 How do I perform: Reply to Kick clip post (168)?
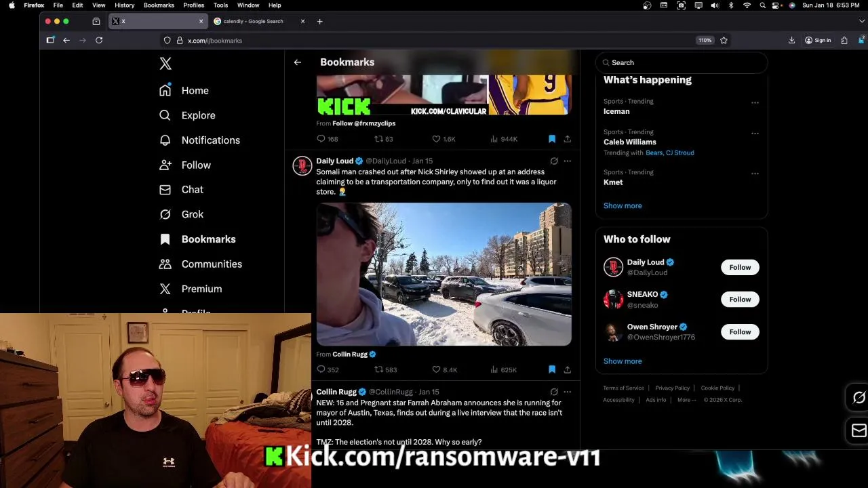click(x=328, y=139)
